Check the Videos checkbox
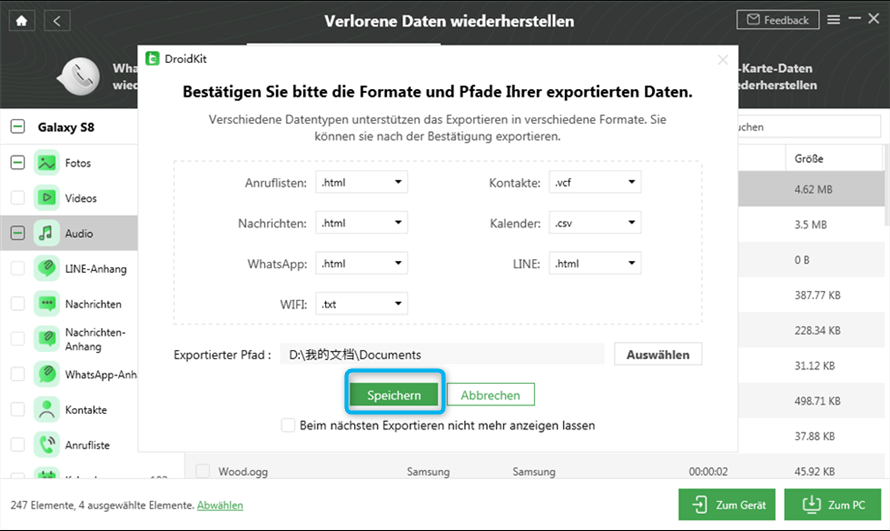This screenshot has height=531, width=890. point(18,198)
